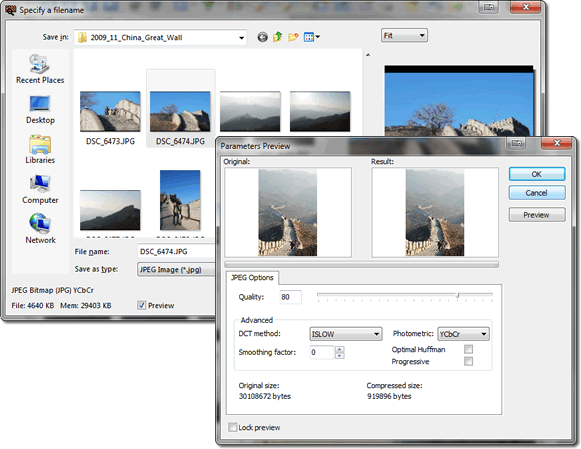Open the Photometric YCbCr dropdown
Screen dimensions: 581x449
(x=463, y=334)
